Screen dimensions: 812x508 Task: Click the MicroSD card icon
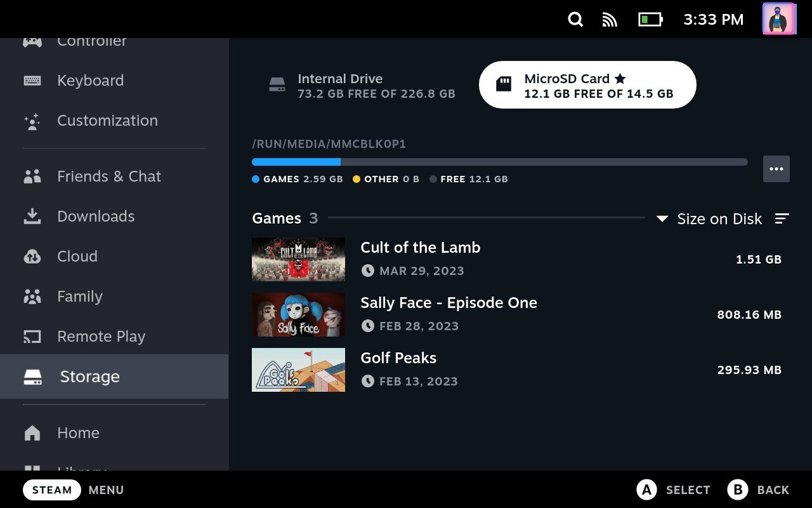[504, 84]
